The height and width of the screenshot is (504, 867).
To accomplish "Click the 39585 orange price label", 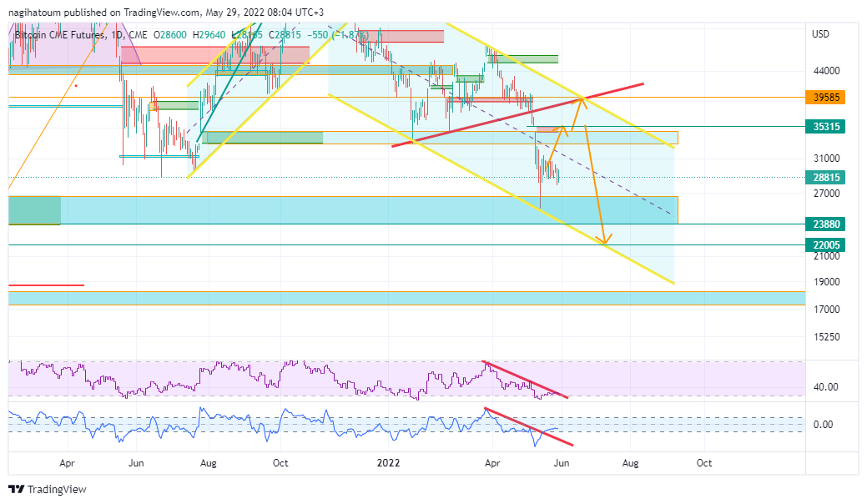I will 826,98.
